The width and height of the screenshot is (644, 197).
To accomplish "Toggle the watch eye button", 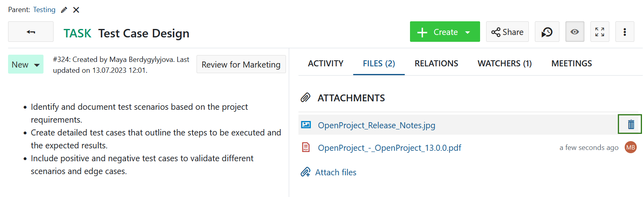I will click(575, 32).
